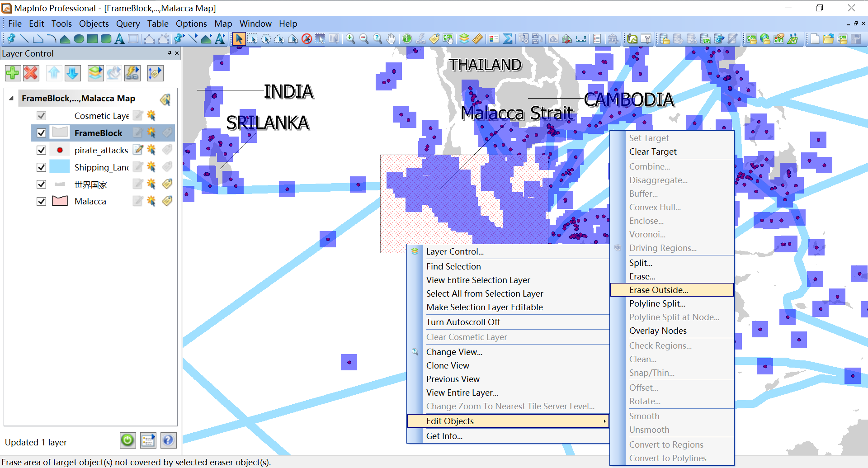Select the Text tool
Viewport: 868px width, 468px height.
click(x=119, y=39)
